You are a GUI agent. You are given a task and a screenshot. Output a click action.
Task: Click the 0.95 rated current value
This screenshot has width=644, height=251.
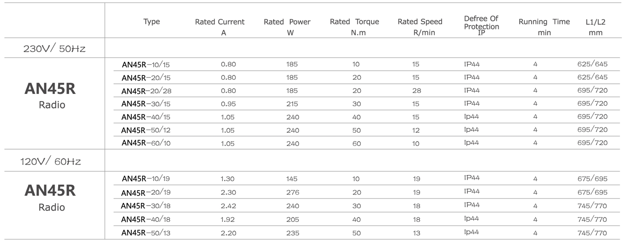click(x=228, y=104)
